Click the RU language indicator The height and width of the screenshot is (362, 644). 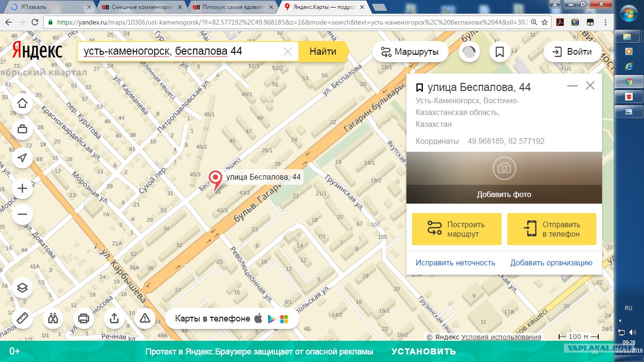coord(628,308)
